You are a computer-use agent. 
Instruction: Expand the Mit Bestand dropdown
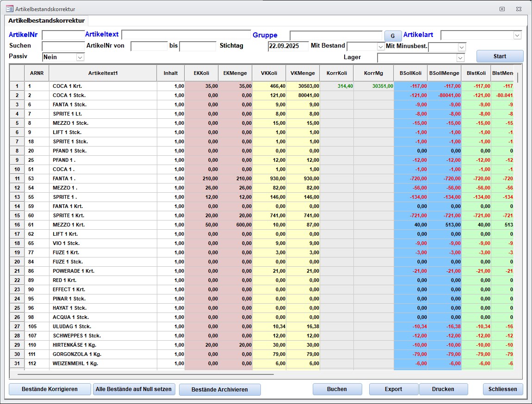381,47
